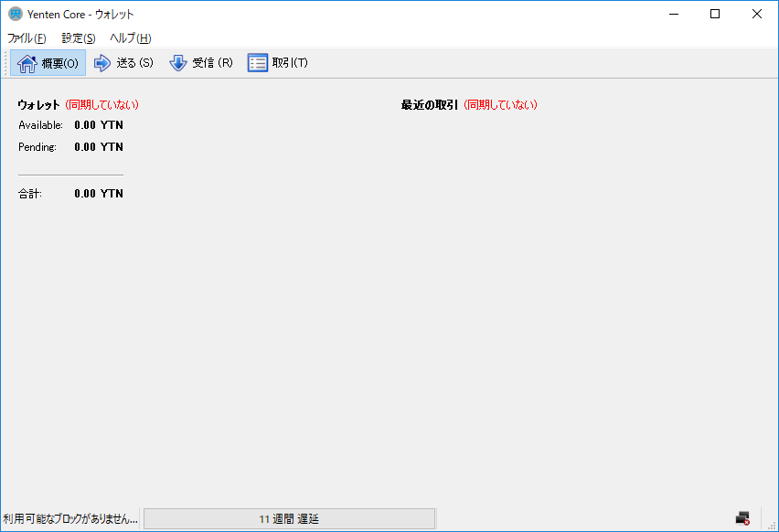The height and width of the screenshot is (532, 779).
Task: Open the 設定 menu
Action: point(78,38)
